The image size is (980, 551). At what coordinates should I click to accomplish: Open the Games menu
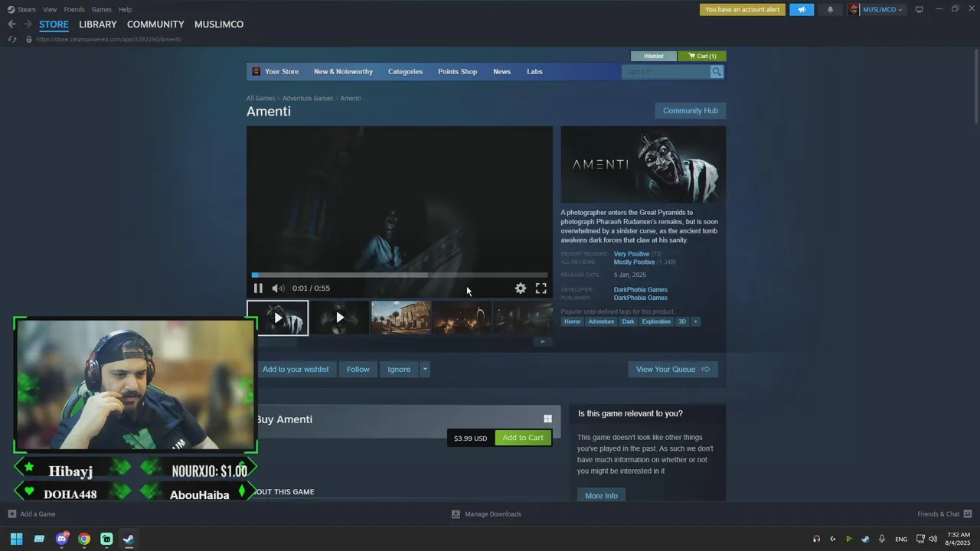(101, 9)
